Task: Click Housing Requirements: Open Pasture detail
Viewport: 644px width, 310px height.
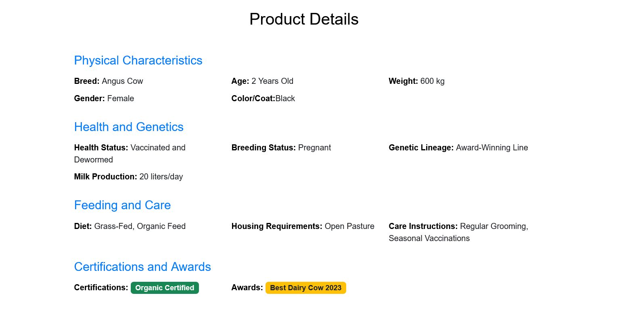Action: click(303, 226)
